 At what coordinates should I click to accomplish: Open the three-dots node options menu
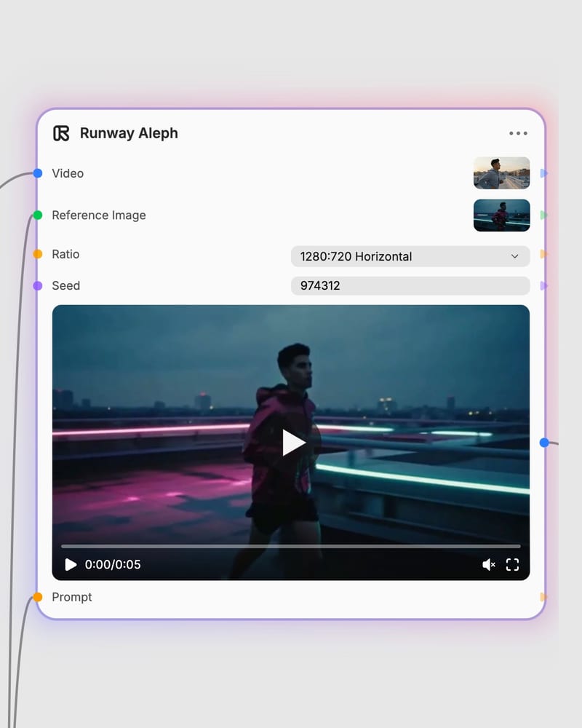(x=518, y=133)
